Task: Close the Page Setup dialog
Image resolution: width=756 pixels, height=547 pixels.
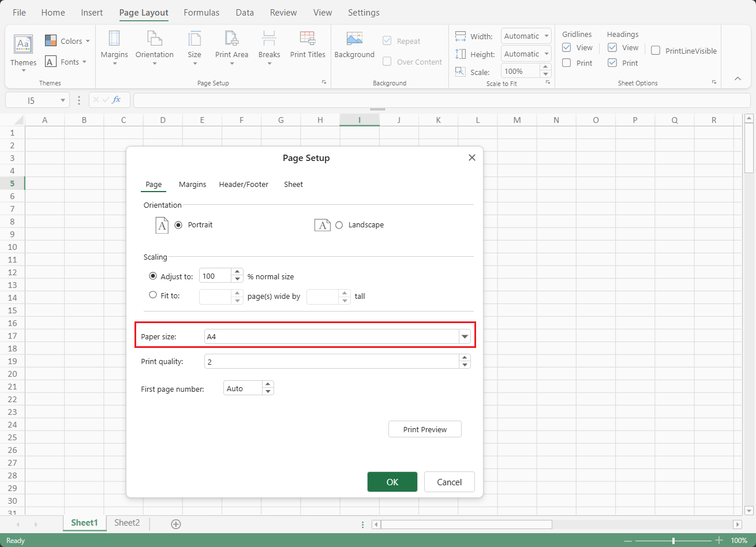Action: point(472,158)
